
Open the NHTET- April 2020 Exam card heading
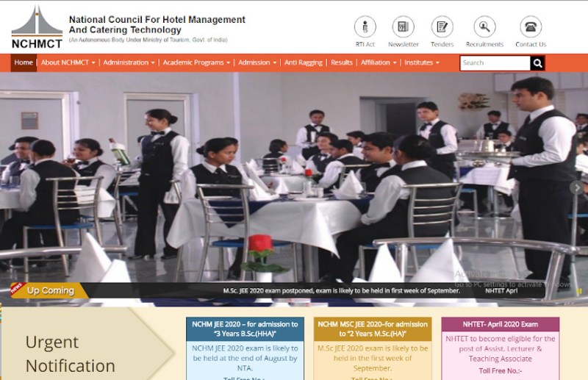point(501,324)
